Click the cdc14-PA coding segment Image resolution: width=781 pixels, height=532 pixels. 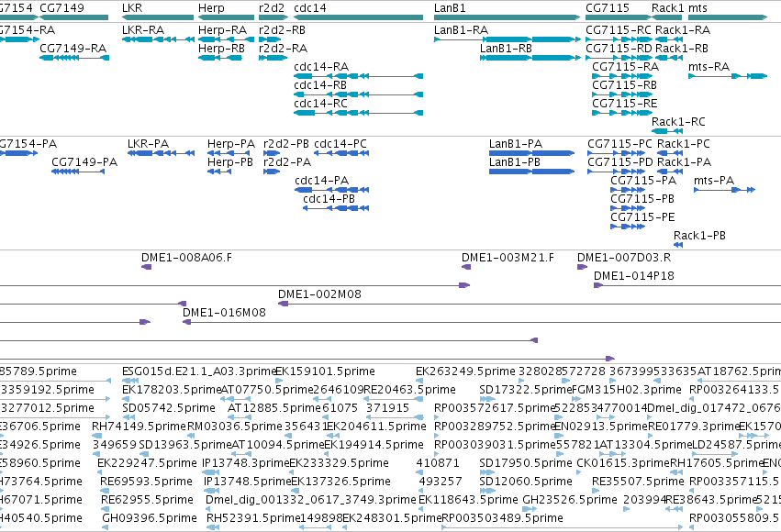pyautogui.click(x=331, y=190)
